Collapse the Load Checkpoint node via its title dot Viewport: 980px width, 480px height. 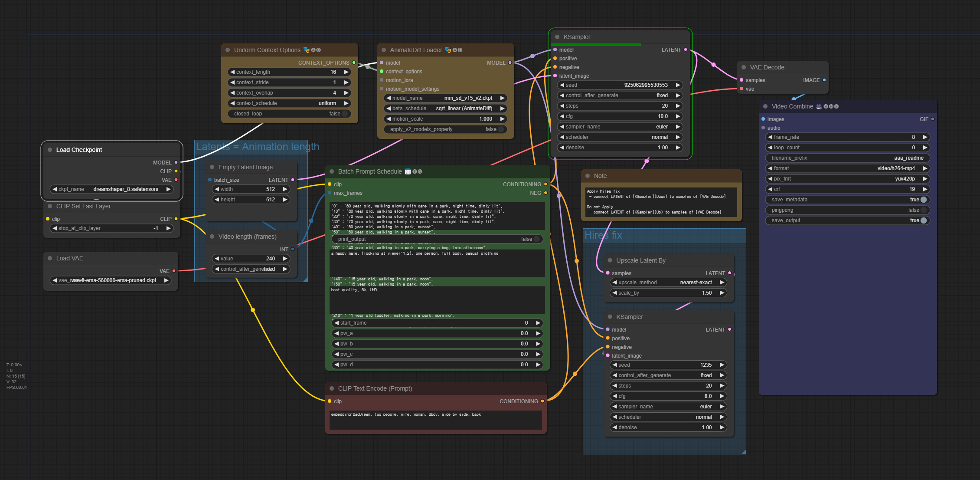(x=50, y=150)
